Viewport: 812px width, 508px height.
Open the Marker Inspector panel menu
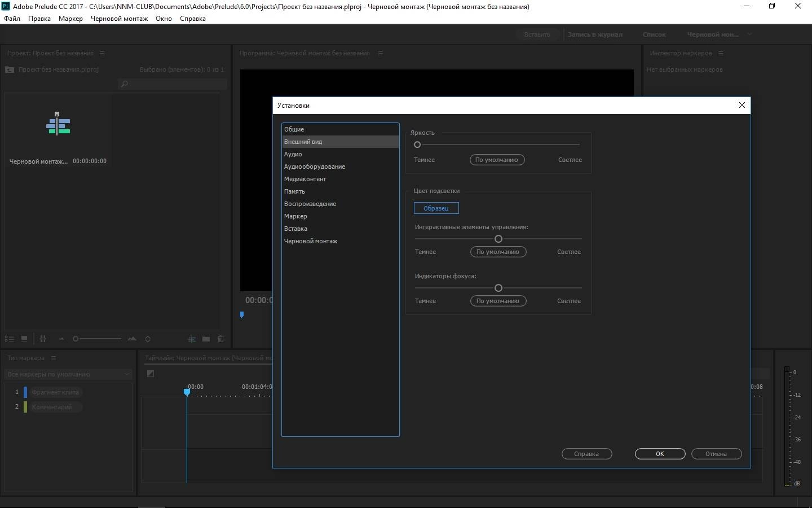point(721,53)
